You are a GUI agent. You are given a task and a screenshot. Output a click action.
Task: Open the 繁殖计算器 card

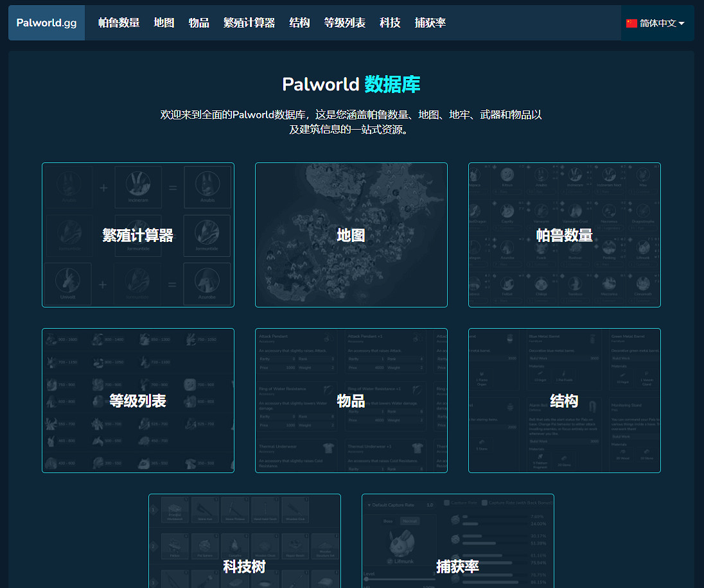138,235
